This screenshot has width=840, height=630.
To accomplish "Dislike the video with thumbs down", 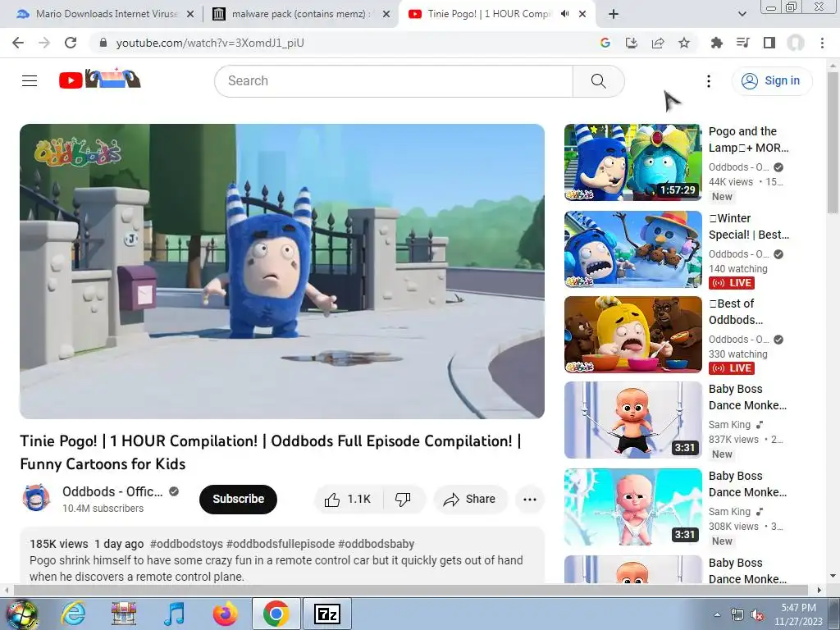I will click(x=404, y=500).
